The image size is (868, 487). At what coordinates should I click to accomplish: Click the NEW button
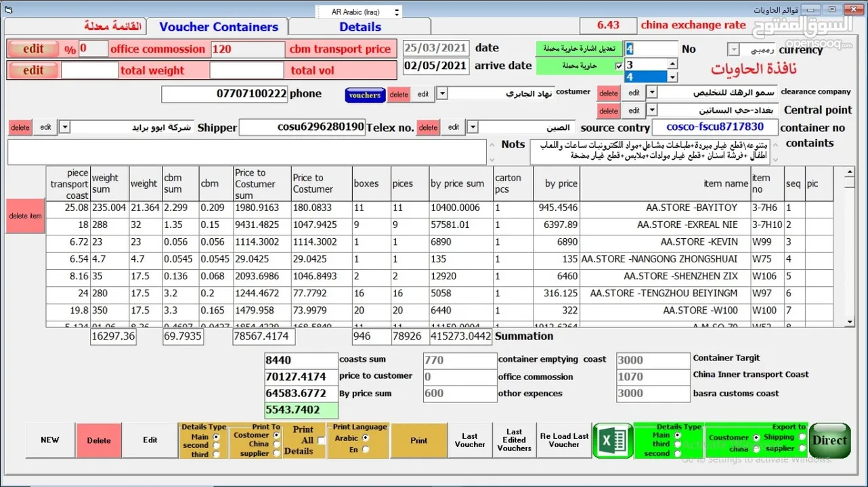[50, 440]
